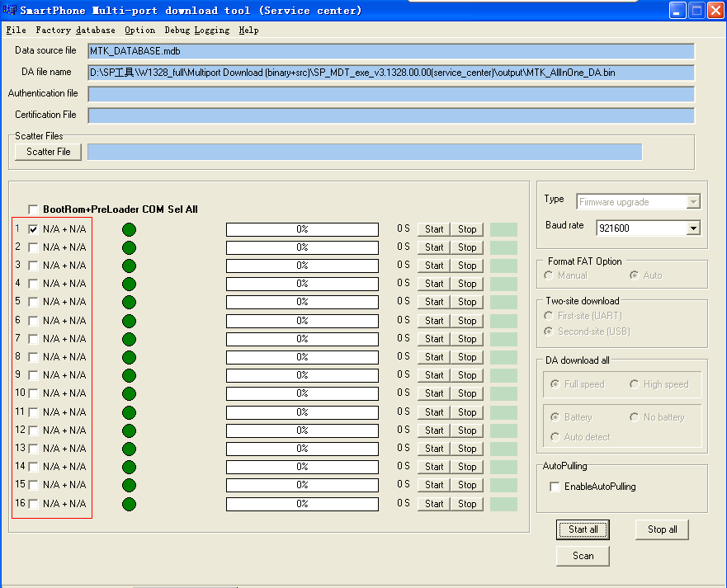Click the row 9 progress bar
This screenshot has height=588, width=727.
point(302,375)
